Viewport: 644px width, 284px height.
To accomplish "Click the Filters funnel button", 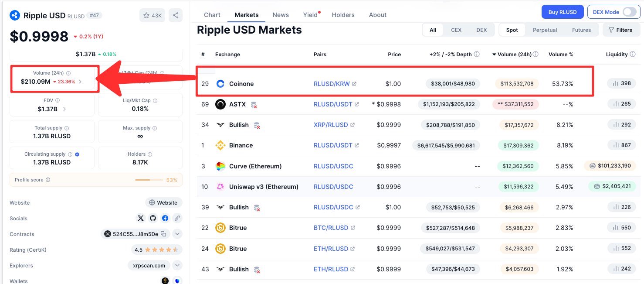I will (620, 30).
